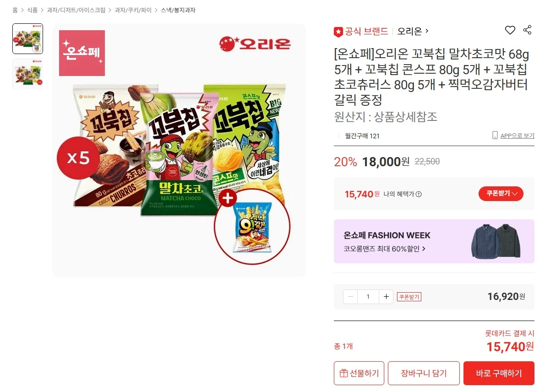Expand the red 쿠폰받기 coupon dropdown
545x392 pixels.
click(x=501, y=194)
